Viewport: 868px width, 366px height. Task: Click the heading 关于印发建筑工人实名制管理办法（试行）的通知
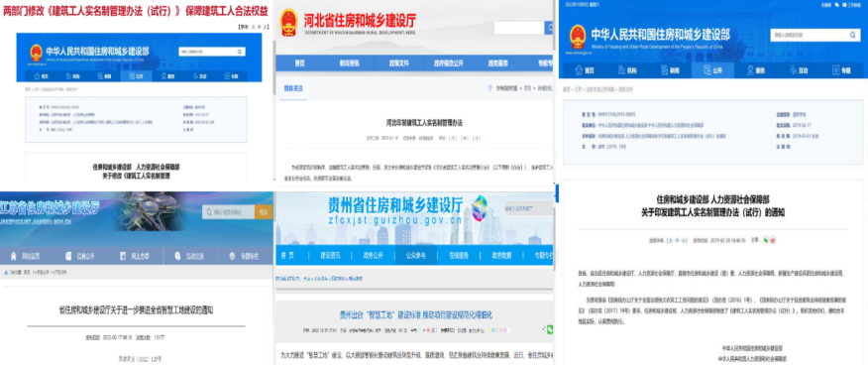(713, 212)
